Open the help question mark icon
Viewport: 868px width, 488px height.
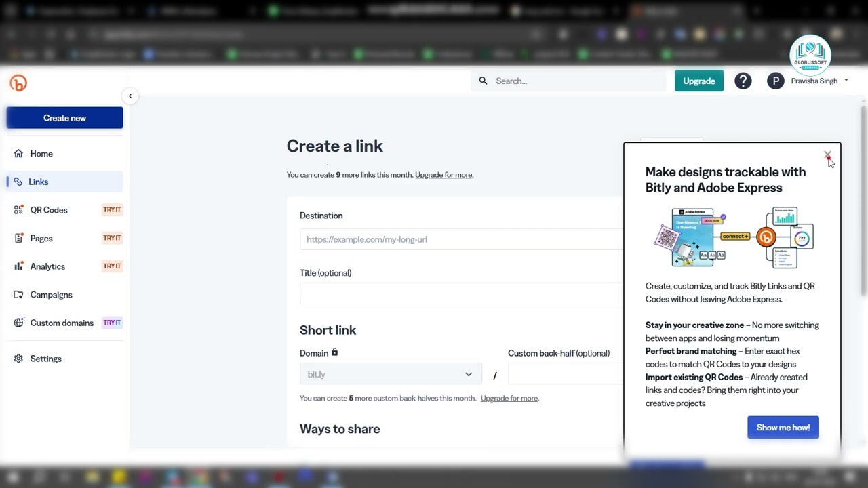[743, 81]
